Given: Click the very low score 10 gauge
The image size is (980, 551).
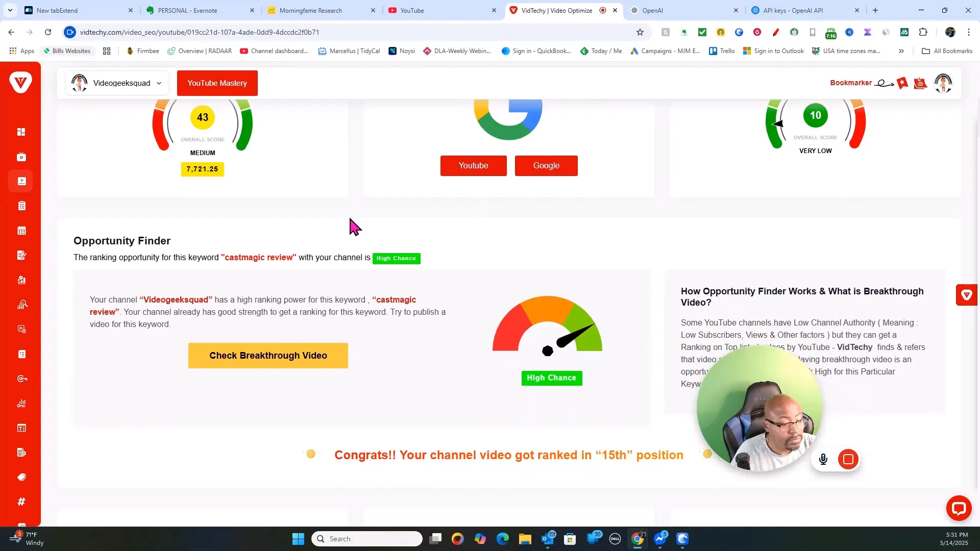Looking at the screenshot, I should [816, 124].
